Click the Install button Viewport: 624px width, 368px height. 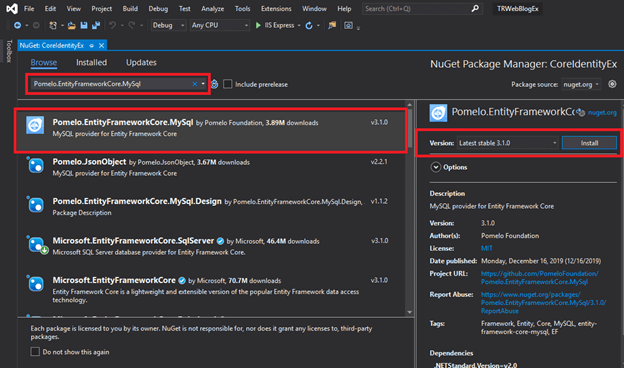(589, 143)
